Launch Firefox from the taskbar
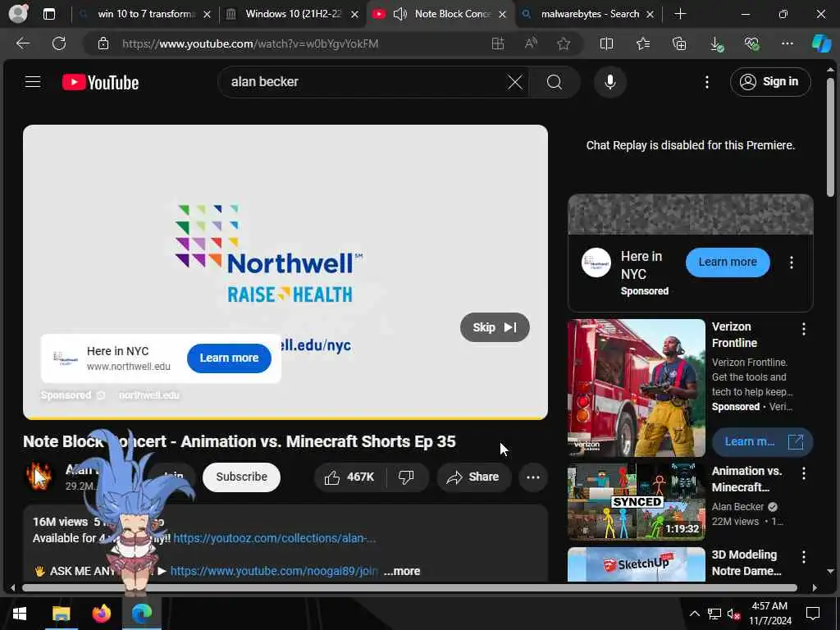Image resolution: width=840 pixels, height=630 pixels. point(101,614)
